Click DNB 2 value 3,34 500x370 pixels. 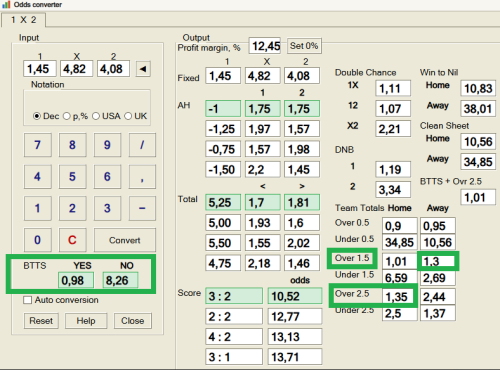tap(393, 190)
